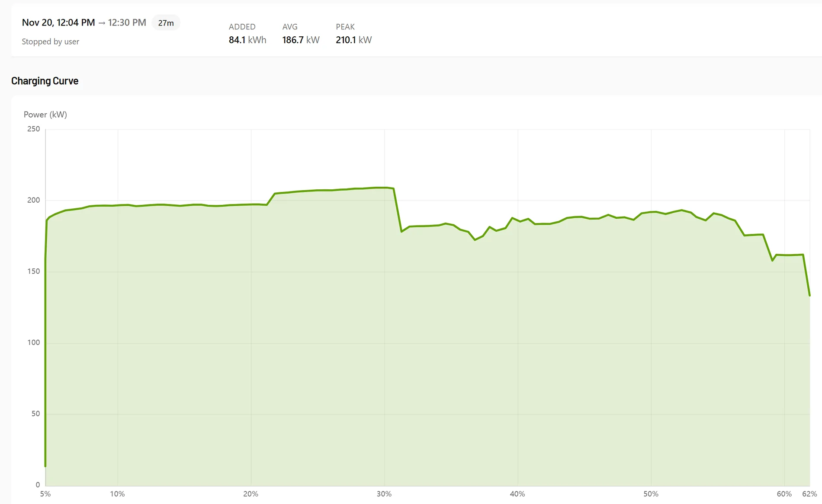Screen dimensions: 822x504
Task: Click the 40% label on the bottom axis
Action: (x=517, y=494)
